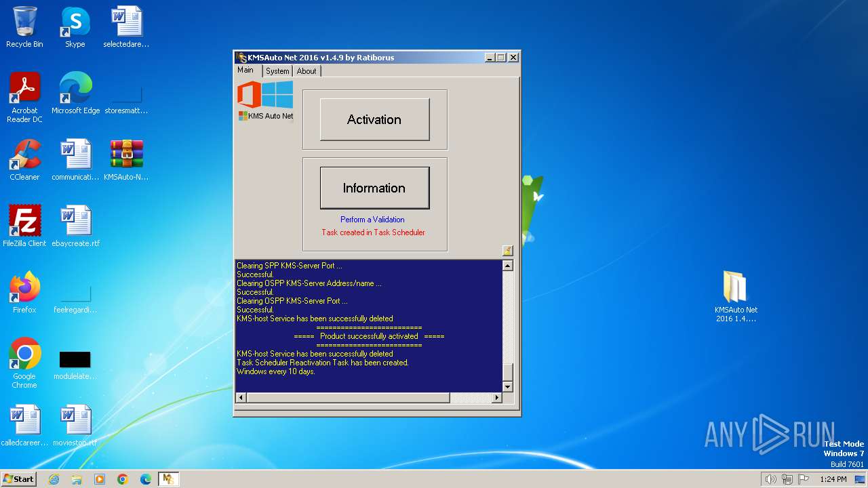Switch to the Main tab
This screenshot has width=868, height=488.
point(245,70)
